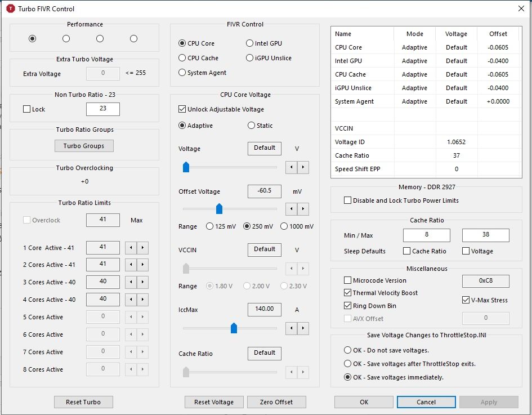Viewport: 532px width, 415px height.
Task: Set offset range to 250 mV
Action: coord(258,226)
